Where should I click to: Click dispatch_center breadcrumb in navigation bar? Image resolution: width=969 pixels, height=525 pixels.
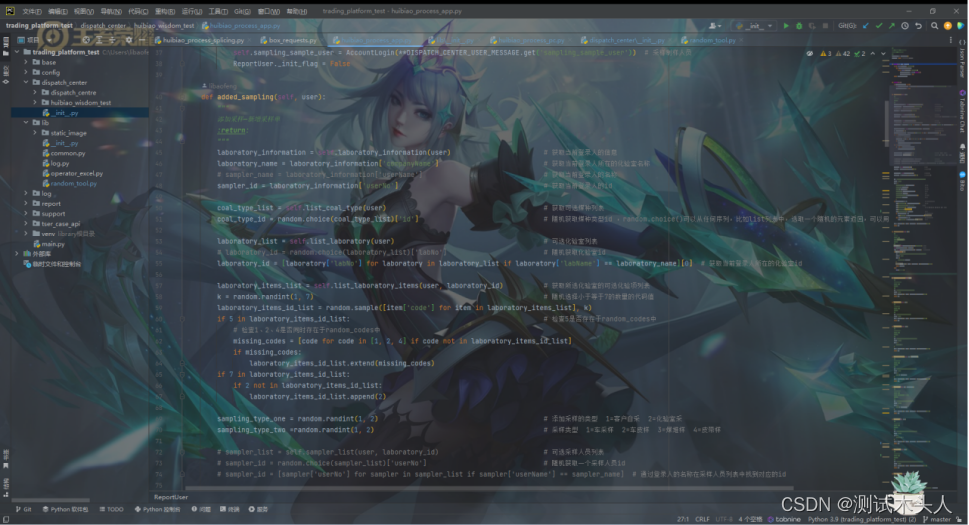coord(103,26)
